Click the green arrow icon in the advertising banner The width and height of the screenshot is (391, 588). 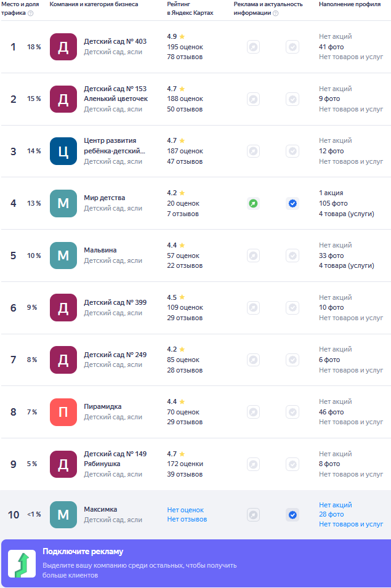pyautogui.click(x=22, y=564)
